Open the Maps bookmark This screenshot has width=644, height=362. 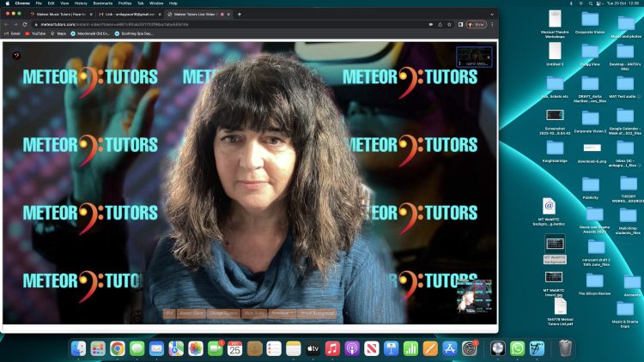pos(58,33)
